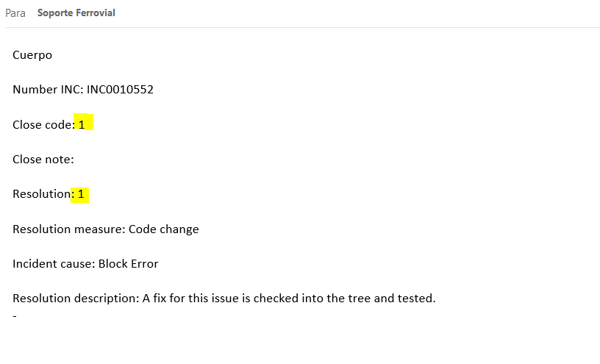This screenshot has height=364, width=600.
Task: Click the Resolution description label
Action: [x=76, y=298]
